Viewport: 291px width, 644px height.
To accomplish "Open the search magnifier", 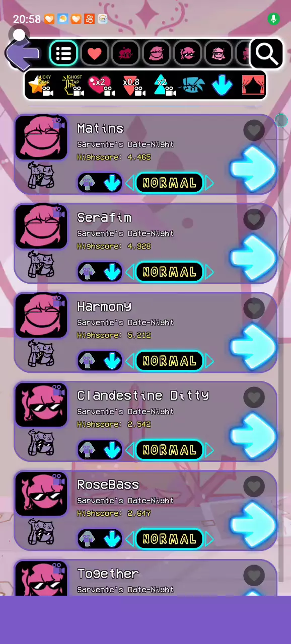I will pyautogui.click(x=266, y=53).
